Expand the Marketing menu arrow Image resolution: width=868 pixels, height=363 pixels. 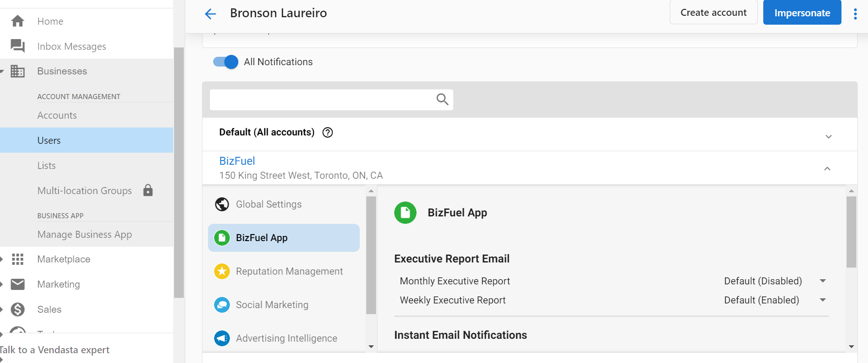[2, 284]
